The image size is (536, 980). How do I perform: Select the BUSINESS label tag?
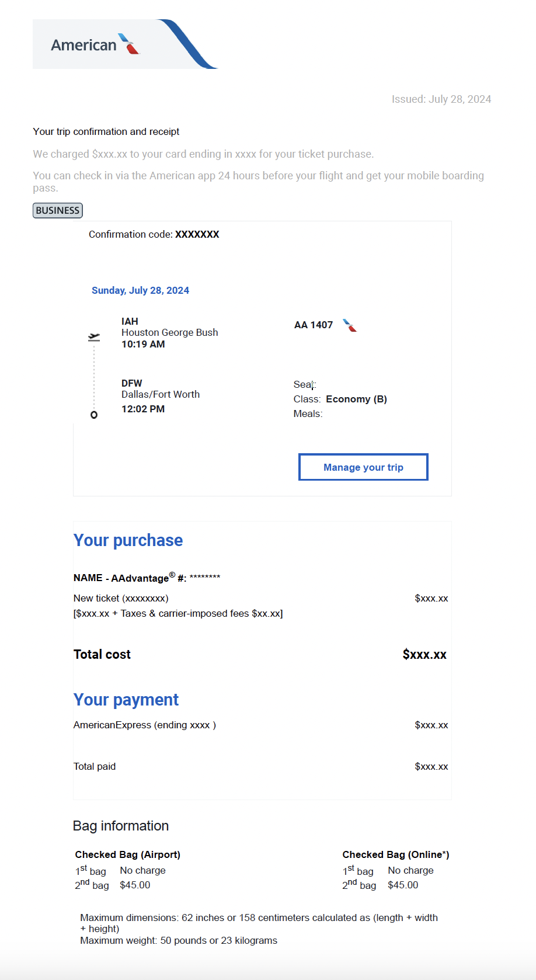[58, 210]
